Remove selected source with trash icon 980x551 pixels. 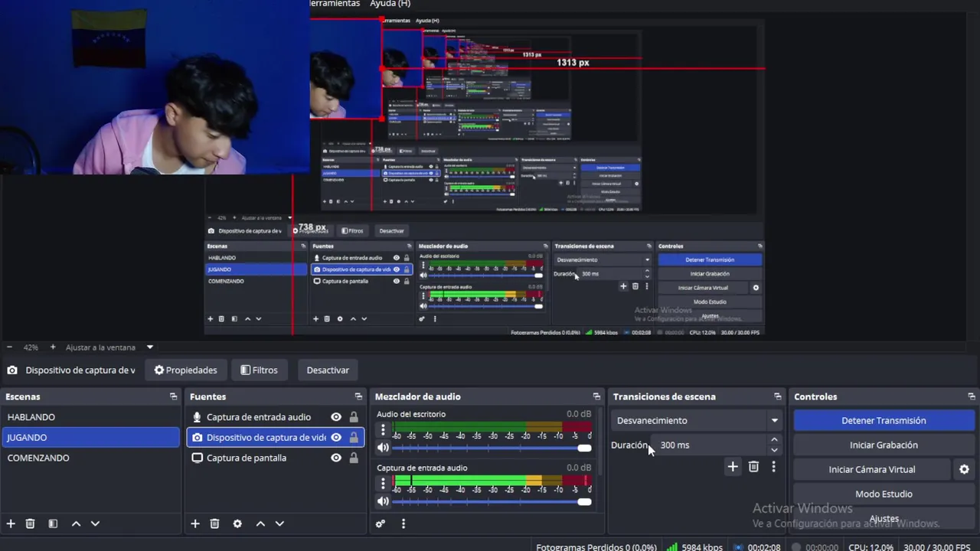tap(214, 523)
